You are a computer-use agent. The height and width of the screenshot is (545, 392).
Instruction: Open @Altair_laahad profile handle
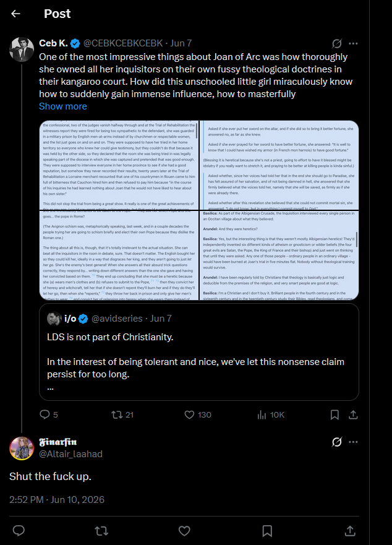[x=70, y=454]
